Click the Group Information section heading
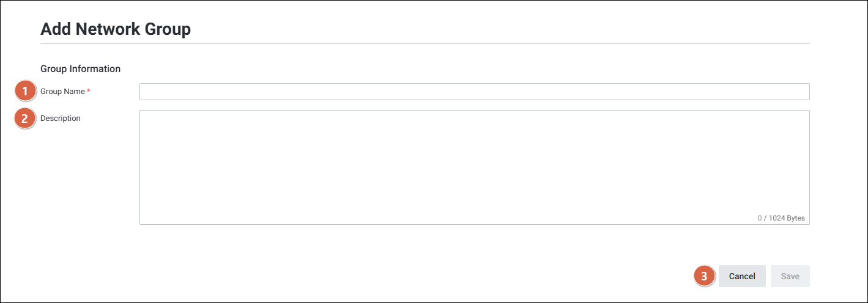The width and height of the screenshot is (868, 303). (80, 69)
